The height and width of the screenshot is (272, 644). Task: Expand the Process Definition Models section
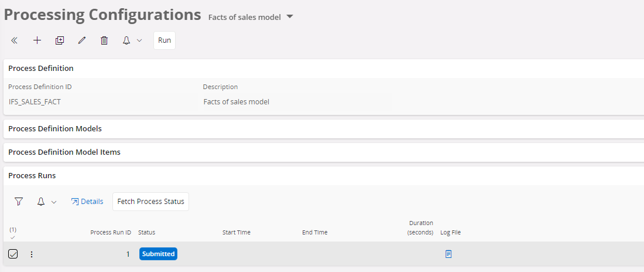point(55,128)
